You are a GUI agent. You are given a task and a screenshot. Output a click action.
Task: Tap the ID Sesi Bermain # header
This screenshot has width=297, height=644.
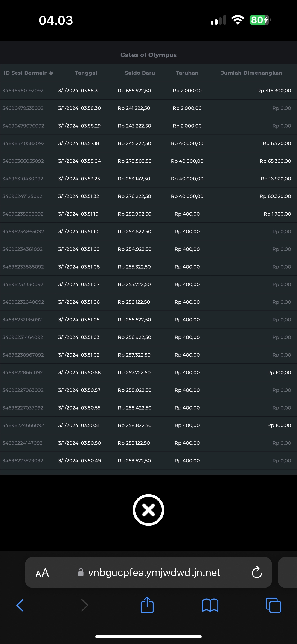(28, 73)
